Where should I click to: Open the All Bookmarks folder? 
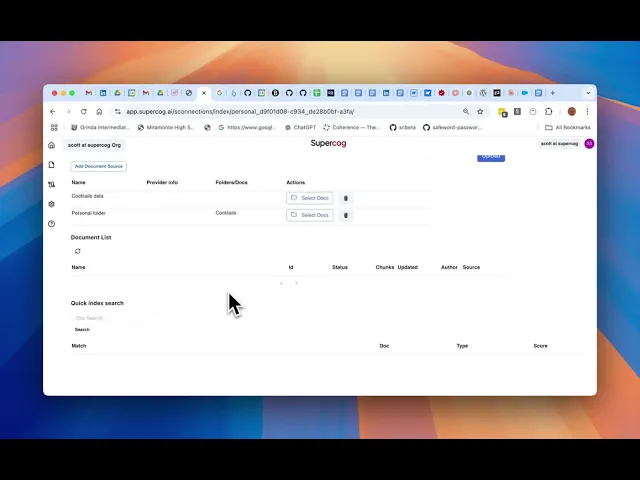[568, 127]
